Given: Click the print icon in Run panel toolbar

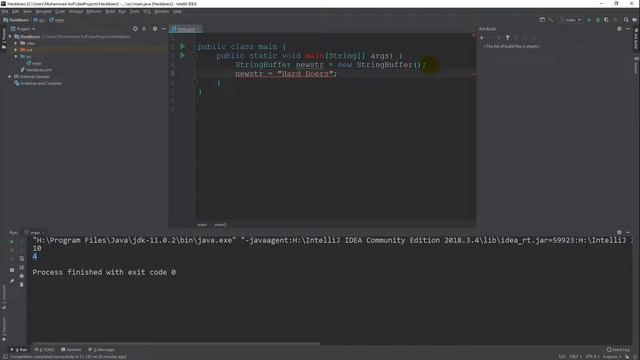Looking at the screenshot, I should [x=22, y=276].
